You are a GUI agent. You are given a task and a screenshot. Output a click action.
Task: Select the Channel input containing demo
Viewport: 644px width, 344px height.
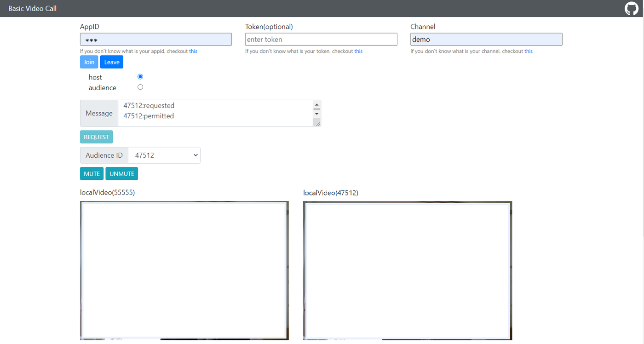(486, 40)
